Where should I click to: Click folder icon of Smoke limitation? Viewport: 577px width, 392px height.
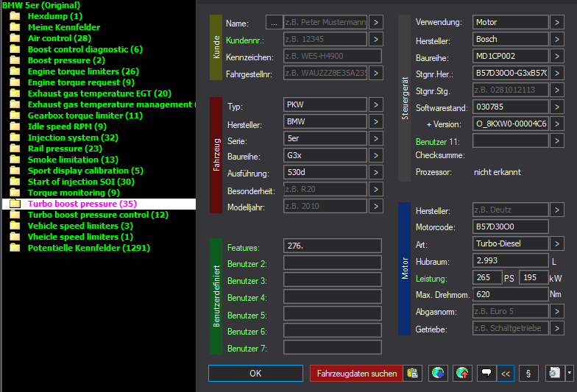[x=15, y=160]
